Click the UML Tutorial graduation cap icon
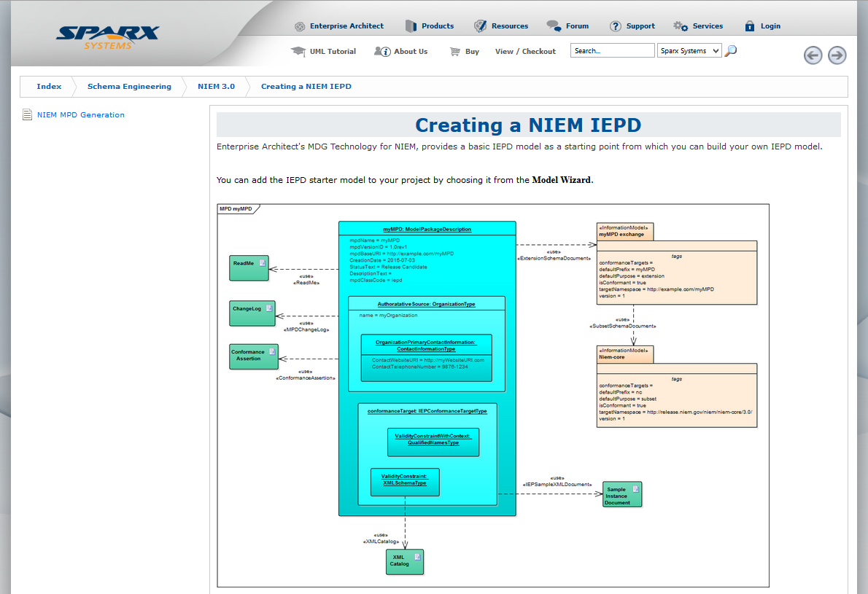Screen dimensions: 868x594 click(x=298, y=52)
